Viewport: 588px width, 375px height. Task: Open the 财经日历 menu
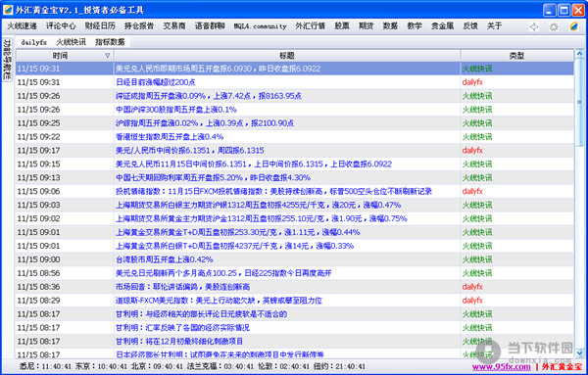(100, 25)
